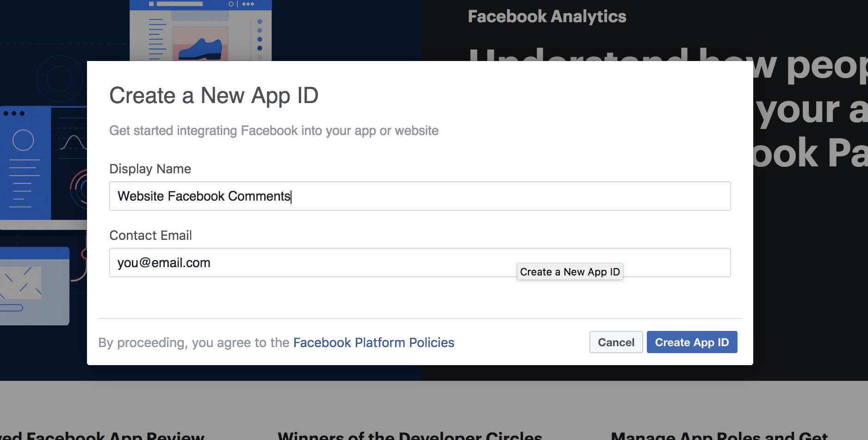Open Manage App Roles article title

[719, 435]
